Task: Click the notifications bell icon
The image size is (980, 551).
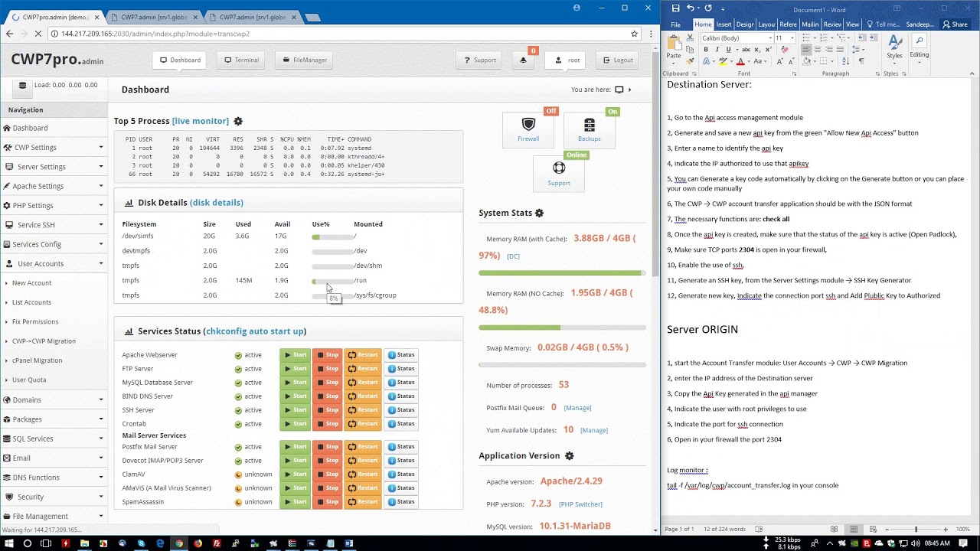Action: point(524,60)
